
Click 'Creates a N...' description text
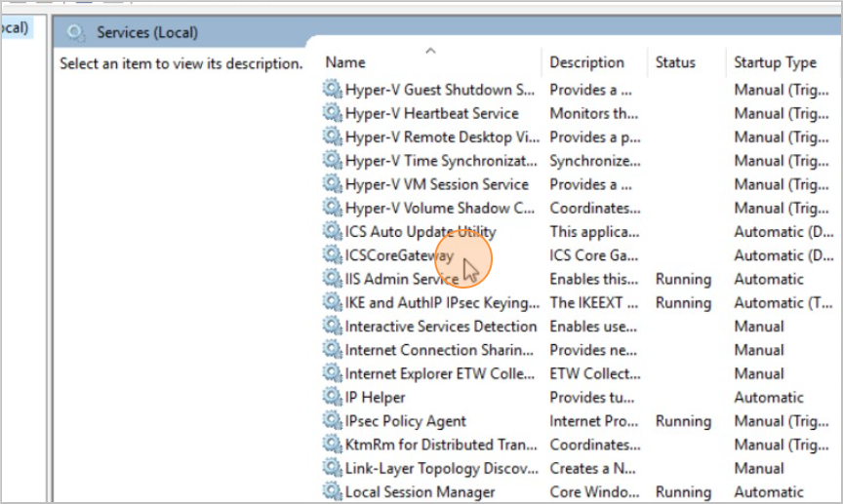pos(592,468)
